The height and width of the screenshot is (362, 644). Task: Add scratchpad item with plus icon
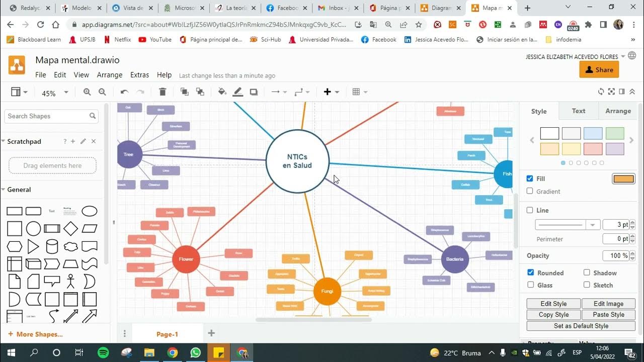[x=73, y=142]
